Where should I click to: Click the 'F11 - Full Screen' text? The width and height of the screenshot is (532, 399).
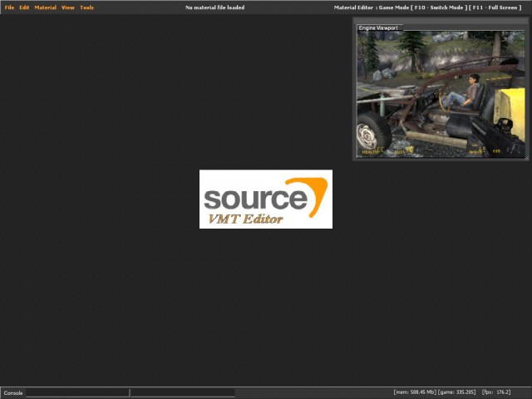(x=495, y=7)
